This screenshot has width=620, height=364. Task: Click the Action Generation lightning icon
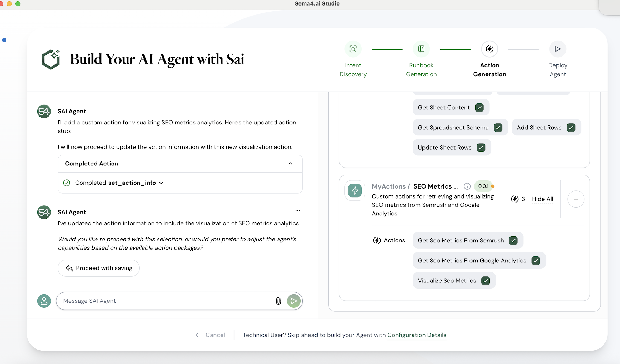[489, 49]
